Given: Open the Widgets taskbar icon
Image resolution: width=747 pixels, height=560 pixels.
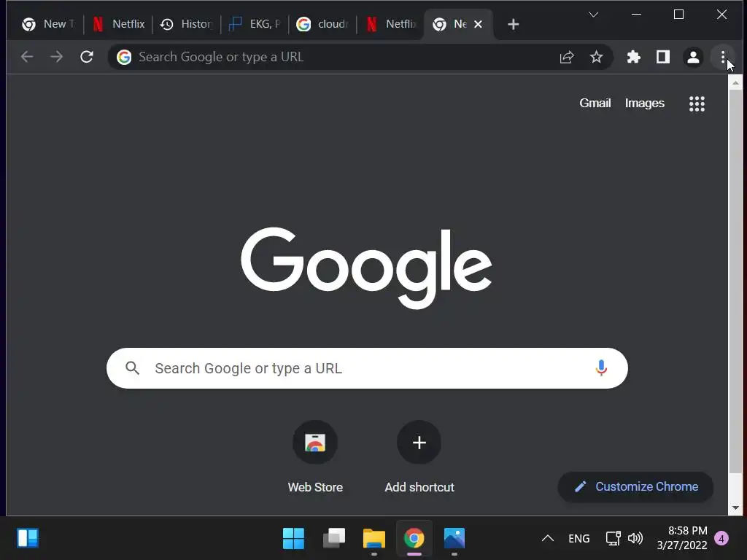Looking at the screenshot, I should pos(28,539).
